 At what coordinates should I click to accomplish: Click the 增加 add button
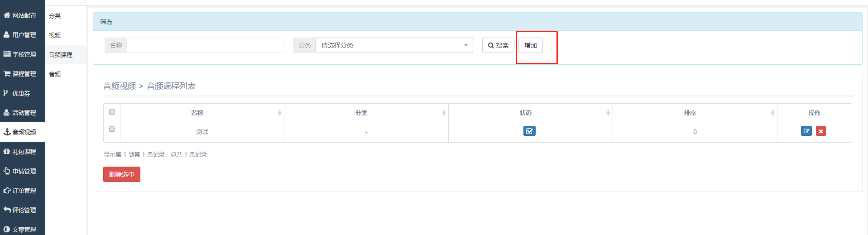tap(531, 45)
